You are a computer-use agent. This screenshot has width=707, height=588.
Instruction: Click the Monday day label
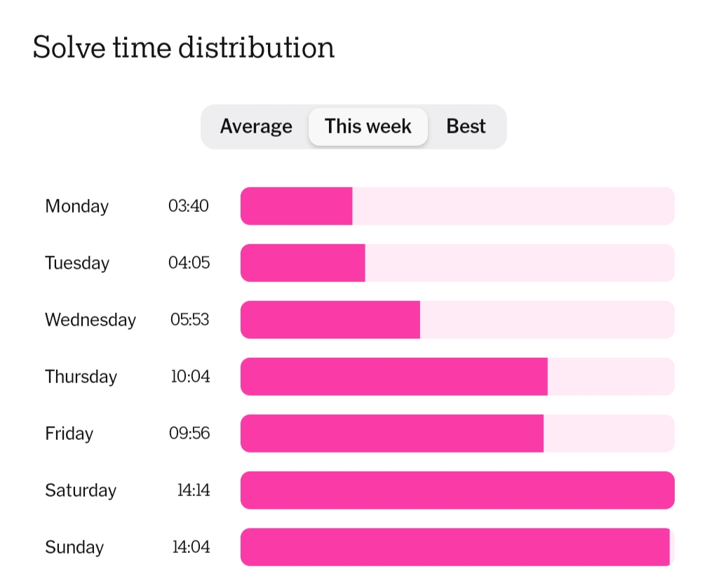tap(77, 206)
